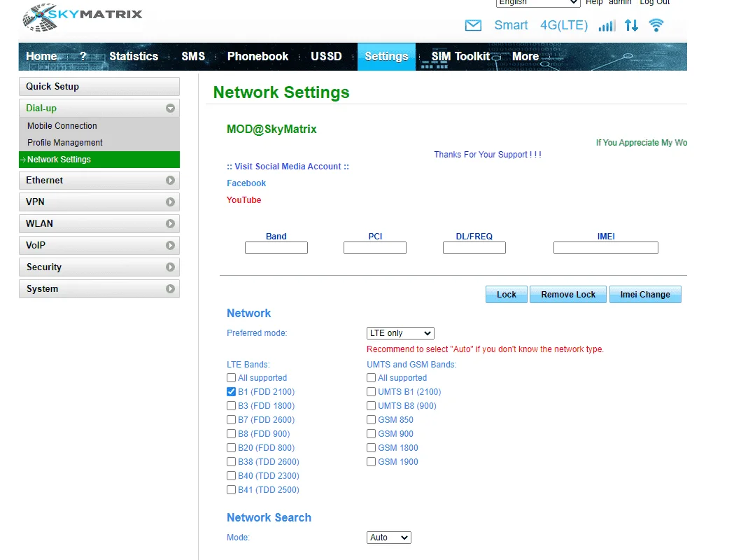Open Preferred mode dropdown
This screenshot has width=734, height=560.
400,333
